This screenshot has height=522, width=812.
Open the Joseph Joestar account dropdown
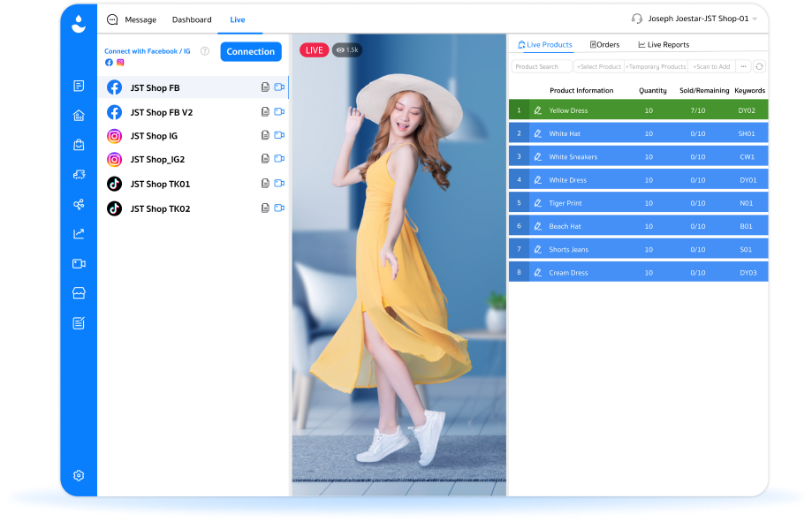pos(702,19)
